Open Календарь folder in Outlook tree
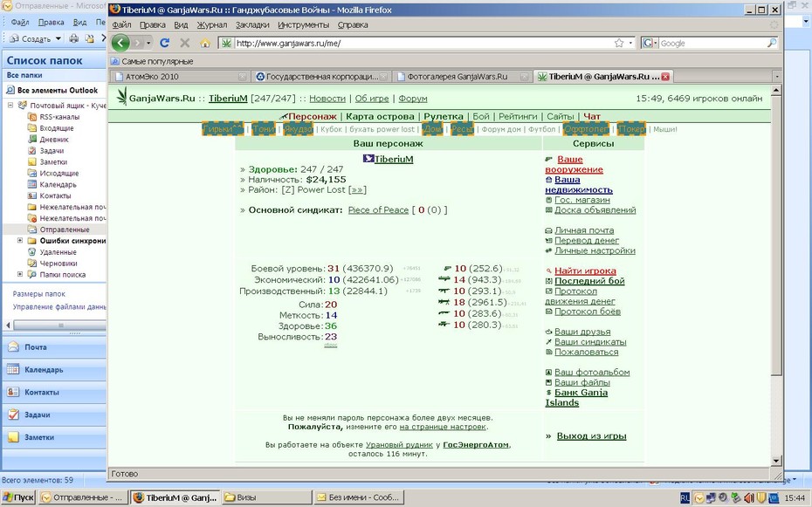The width and height of the screenshot is (812, 507). click(x=58, y=184)
